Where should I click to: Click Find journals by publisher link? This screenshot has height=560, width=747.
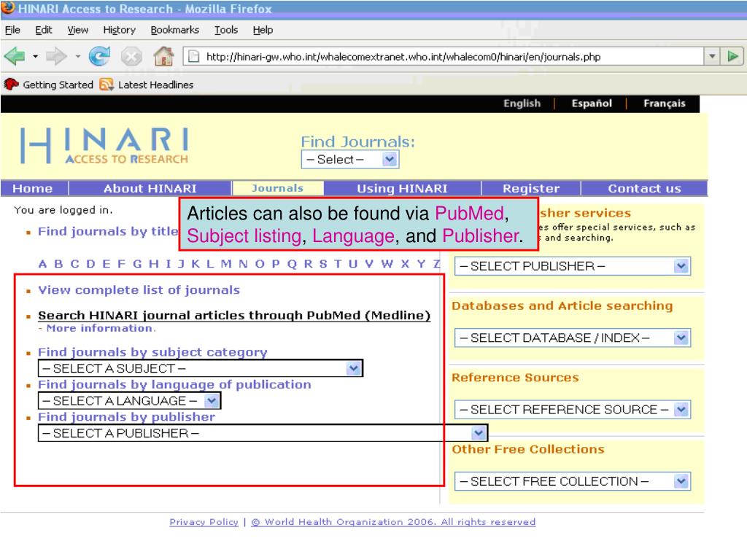pyautogui.click(x=127, y=416)
